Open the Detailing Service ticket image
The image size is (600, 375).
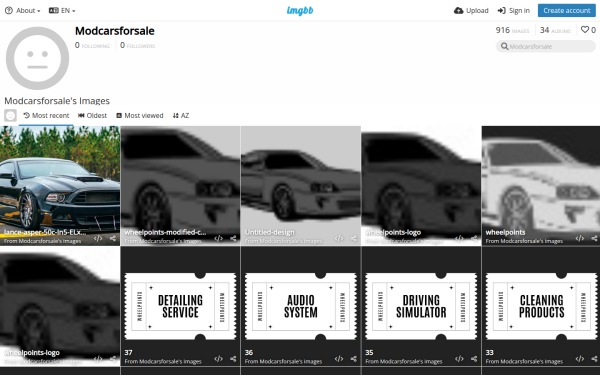pos(180,306)
